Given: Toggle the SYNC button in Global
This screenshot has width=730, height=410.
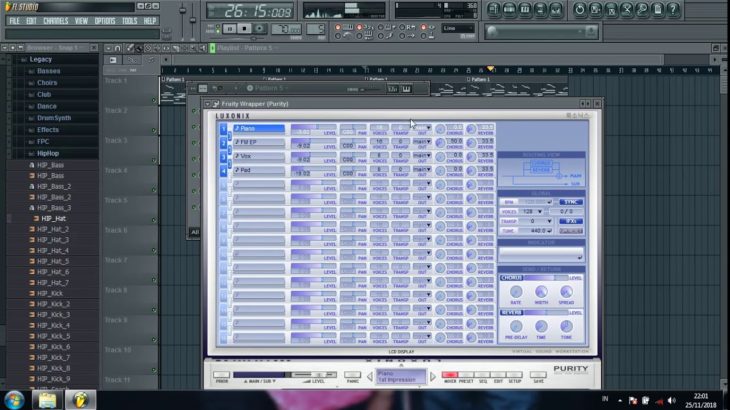Looking at the screenshot, I should [x=571, y=202].
